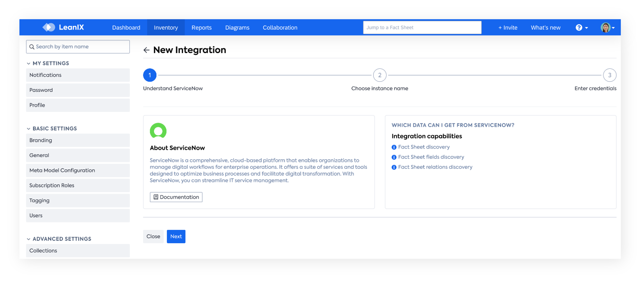Click the Next button

176,236
